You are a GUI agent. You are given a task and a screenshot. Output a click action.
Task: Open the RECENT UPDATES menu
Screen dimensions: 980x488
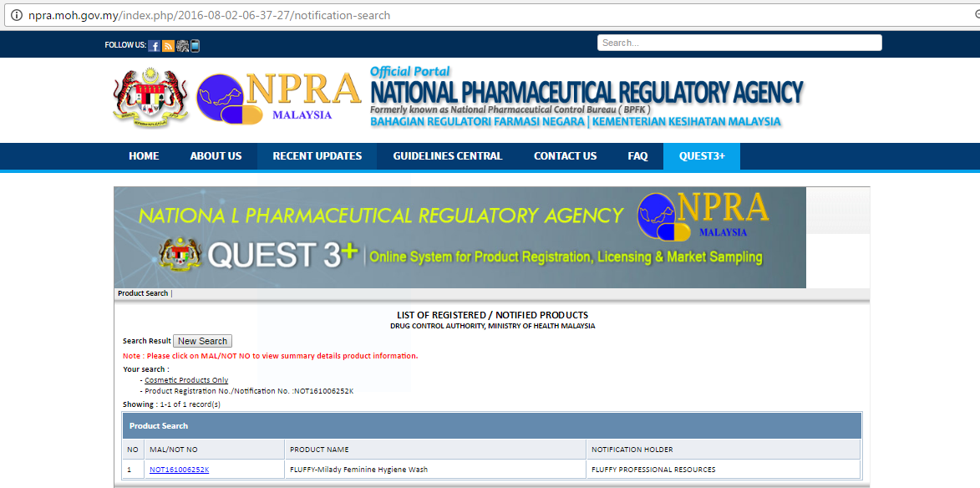(317, 156)
